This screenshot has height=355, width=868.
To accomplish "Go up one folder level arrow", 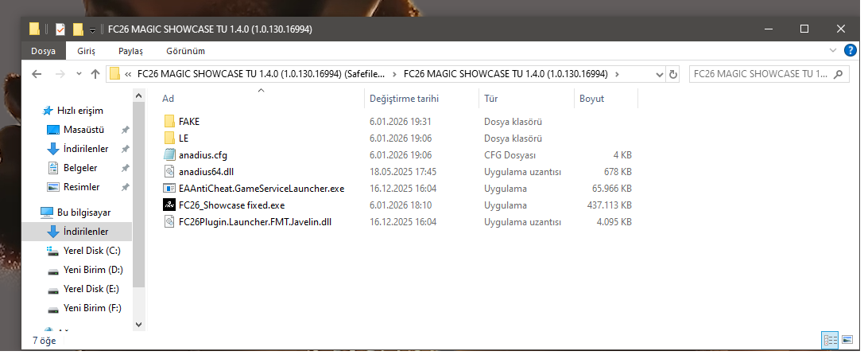I will pyautogui.click(x=95, y=74).
